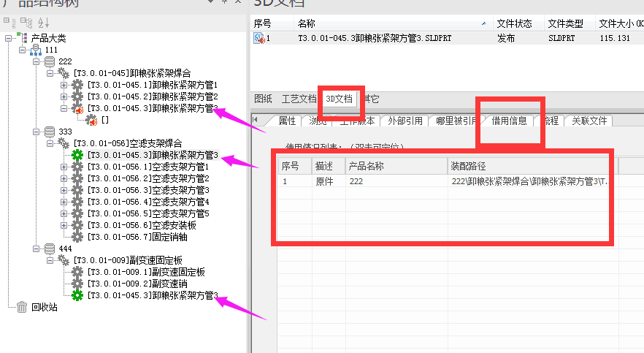Click the collapse tree structure toolbar icon

(x=26, y=22)
